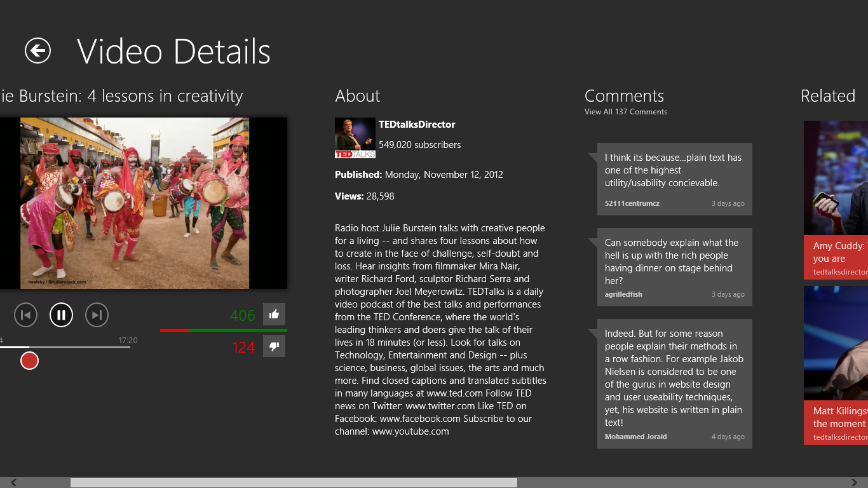
Task: Click the red seek slider knob
Action: click(29, 361)
